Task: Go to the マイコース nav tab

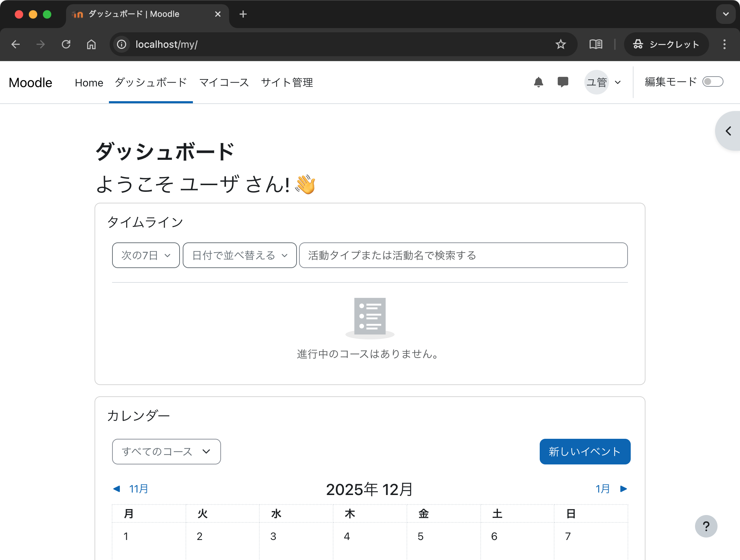Action: coord(224,83)
